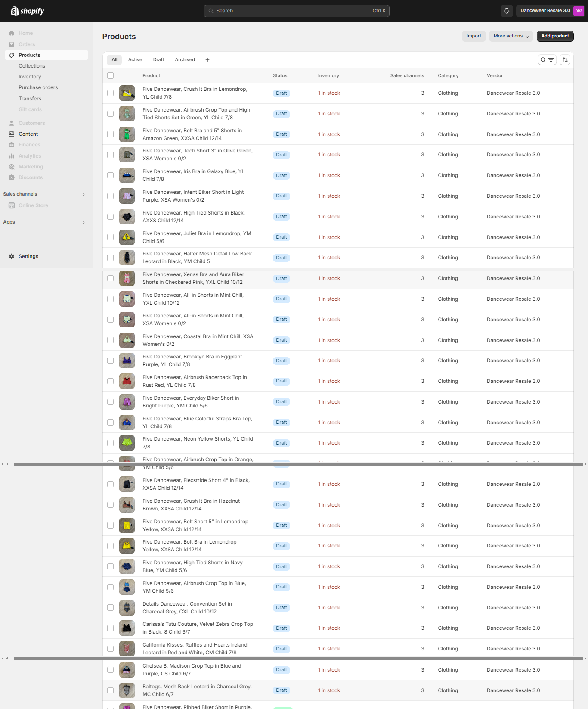588x709 pixels.
Task: Toggle the select-all products checkbox
Action: [x=111, y=76]
